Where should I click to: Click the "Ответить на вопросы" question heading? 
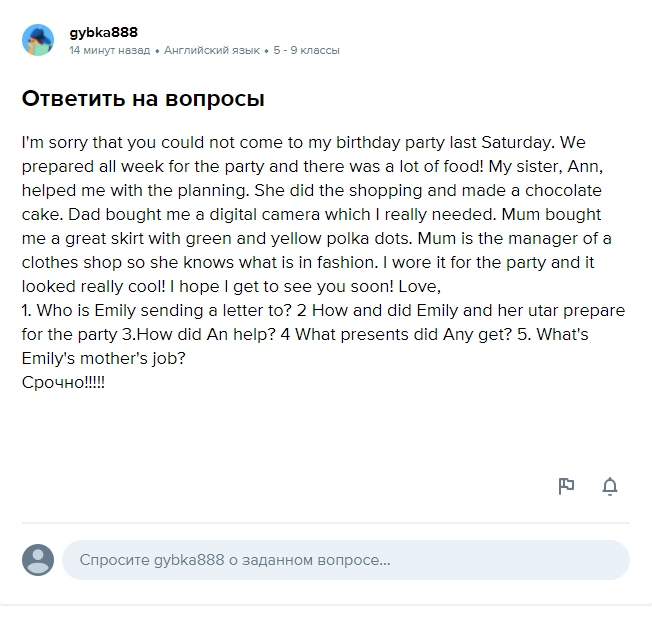pos(143,99)
